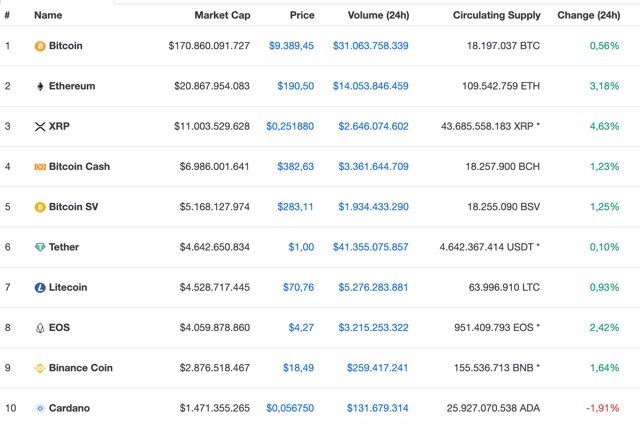Open Ethereum volume link $14.053.846.459
The image size is (640, 426).
[x=371, y=86]
